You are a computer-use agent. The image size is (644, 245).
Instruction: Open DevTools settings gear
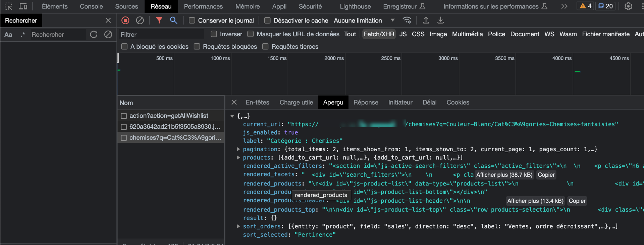coord(628,6)
